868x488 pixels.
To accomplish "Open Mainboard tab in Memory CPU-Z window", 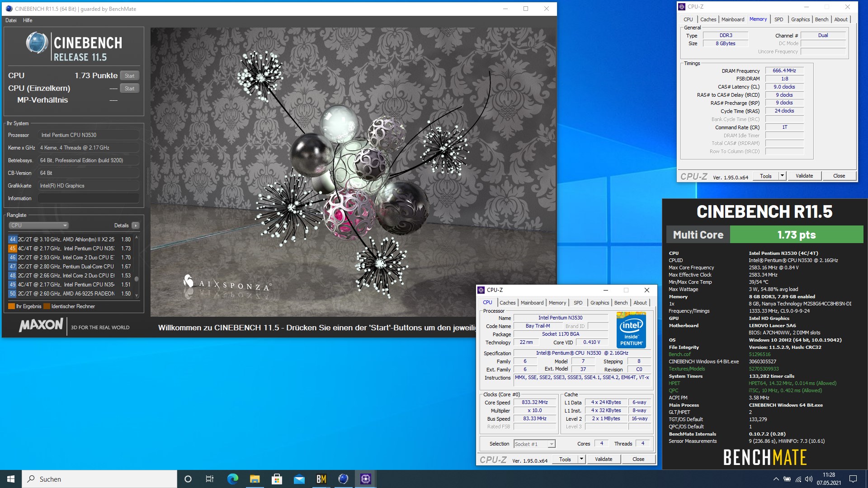I will click(732, 19).
